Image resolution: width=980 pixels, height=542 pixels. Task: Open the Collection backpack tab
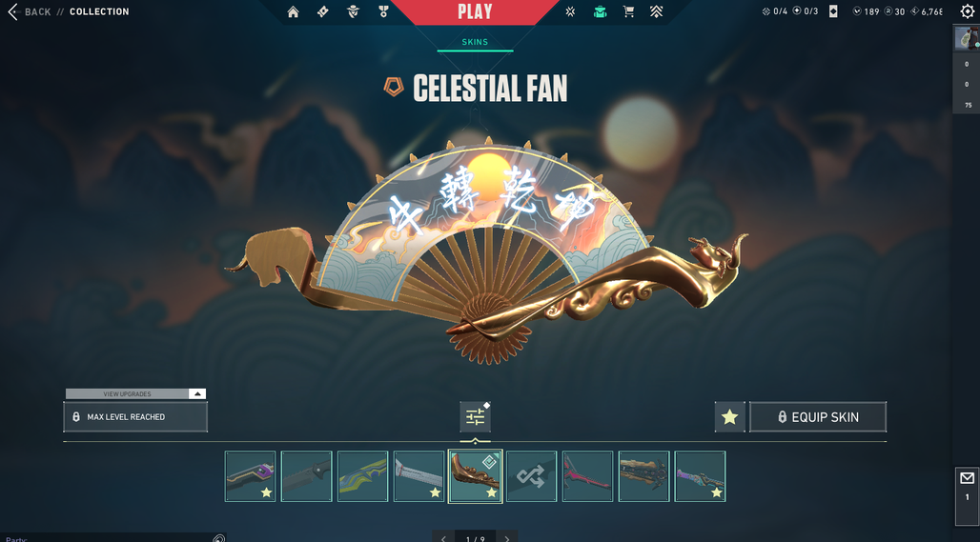tap(600, 11)
